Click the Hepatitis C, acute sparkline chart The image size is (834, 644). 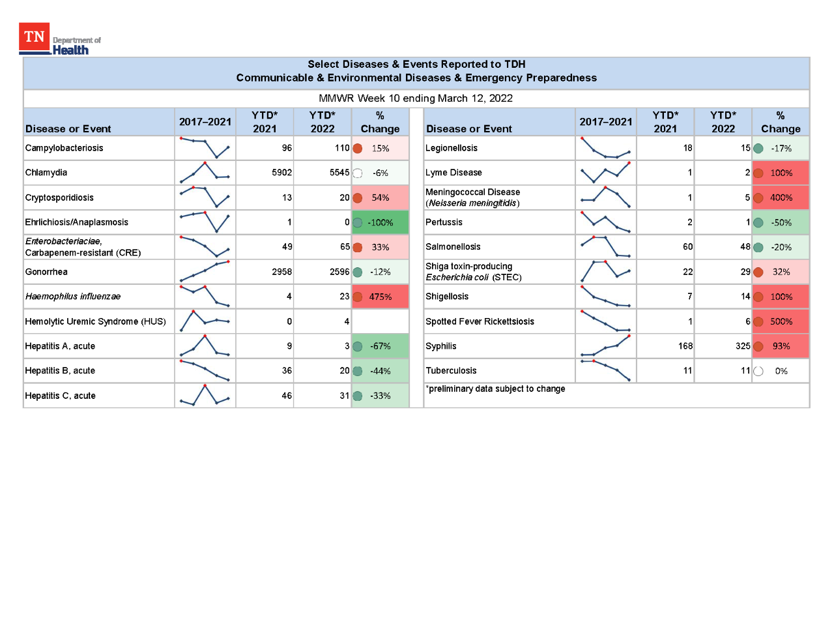[x=205, y=395]
